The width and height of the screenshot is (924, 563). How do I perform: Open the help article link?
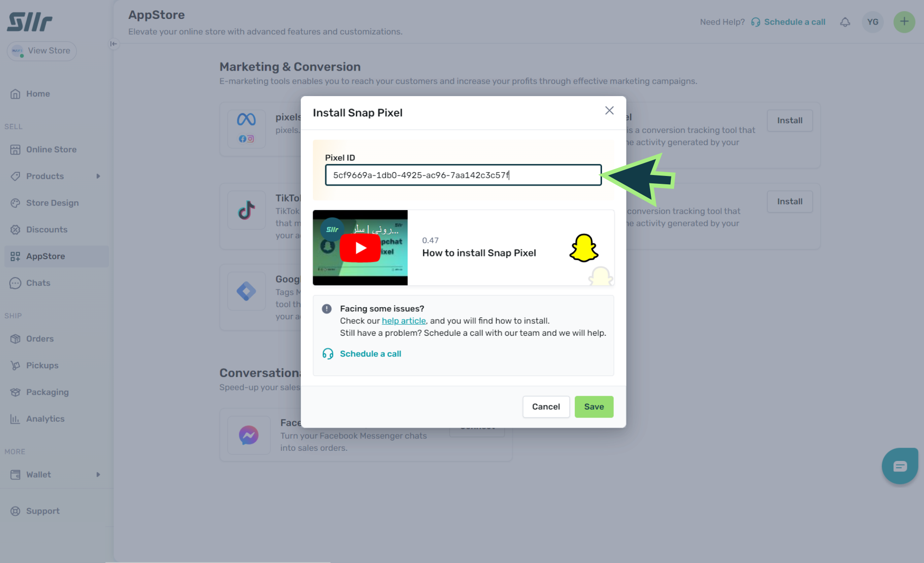(403, 321)
